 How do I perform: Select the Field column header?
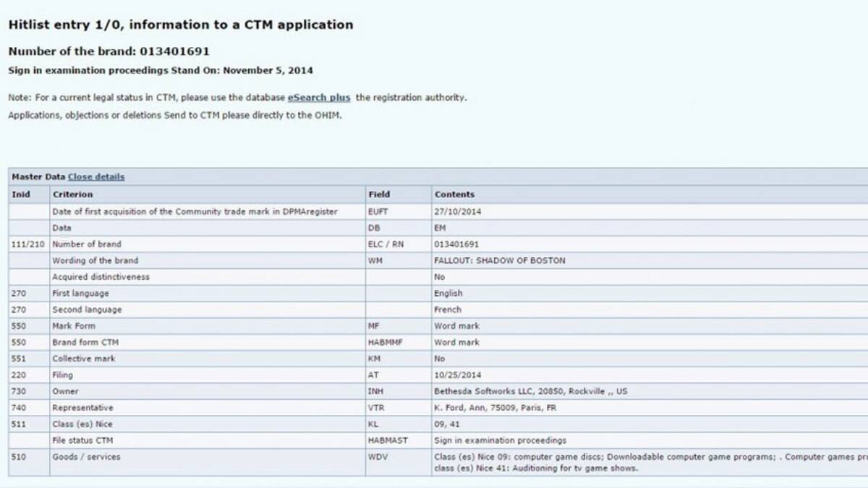pos(378,194)
